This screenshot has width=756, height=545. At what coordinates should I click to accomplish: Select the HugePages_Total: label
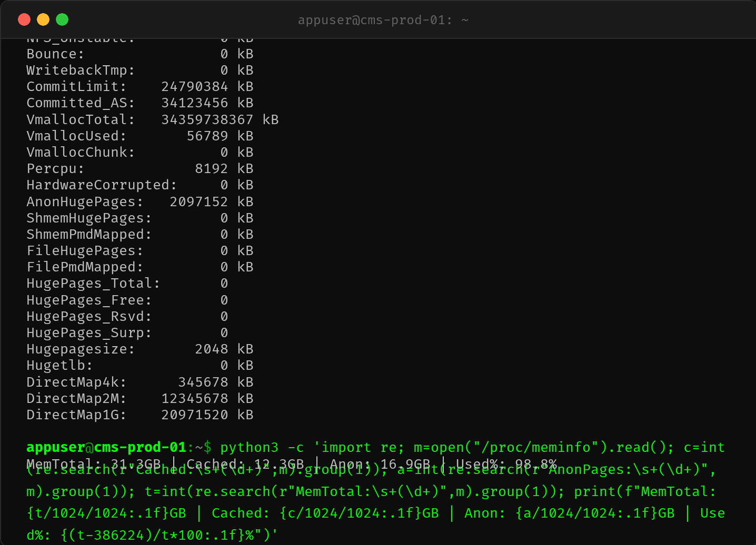click(x=94, y=283)
